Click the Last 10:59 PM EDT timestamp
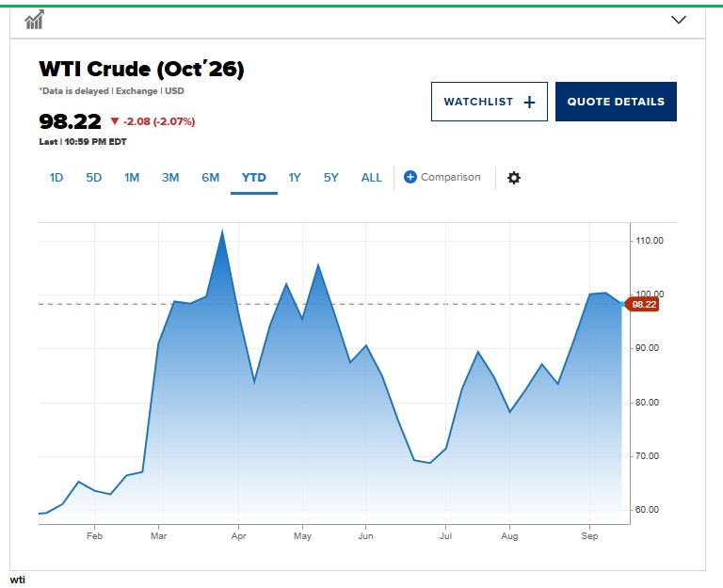 pyautogui.click(x=83, y=142)
